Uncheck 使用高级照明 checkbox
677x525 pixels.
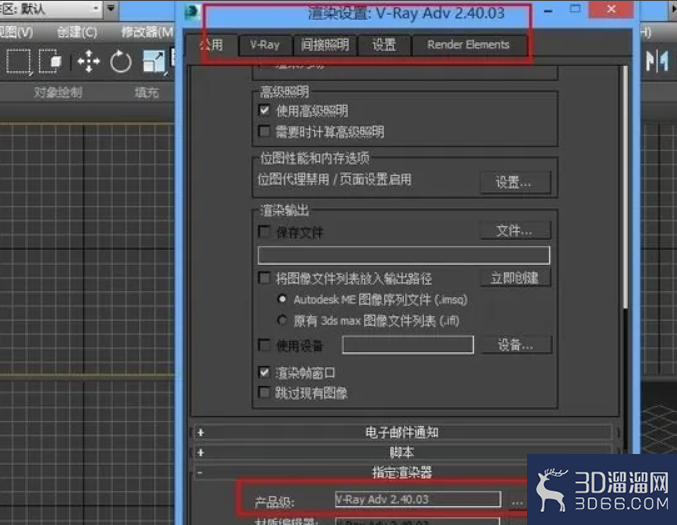(264, 110)
